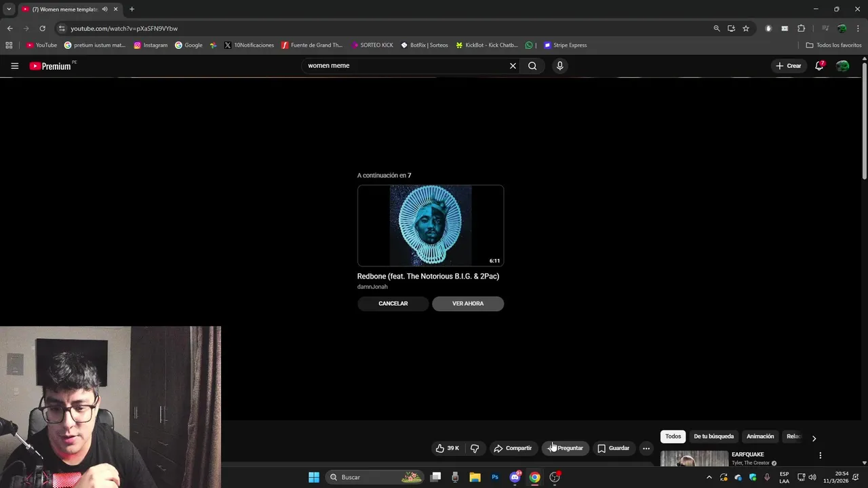The image size is (868, 488).
Task: Open media control music list icon
Action: pyautogui.click(x=825, y=28)
